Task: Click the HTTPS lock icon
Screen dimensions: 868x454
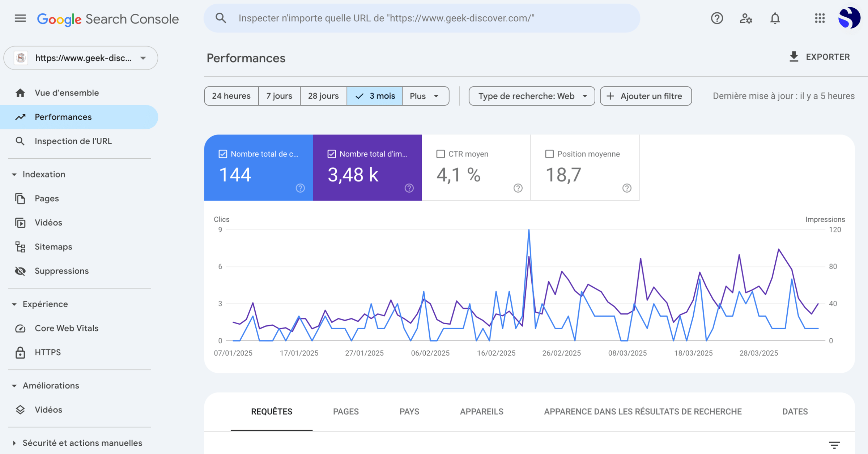Action: click(20, 352)
